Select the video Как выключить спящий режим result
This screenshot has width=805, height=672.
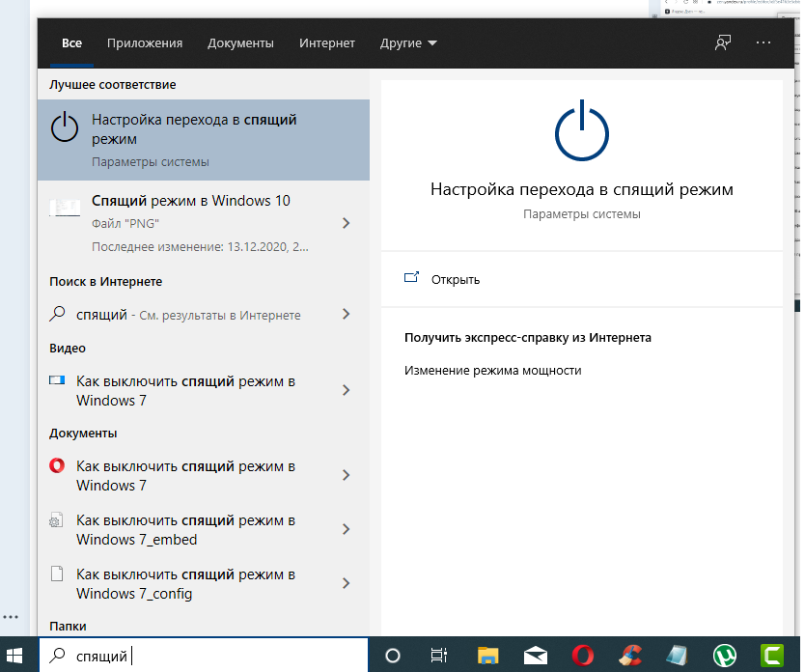pos(204,390)
